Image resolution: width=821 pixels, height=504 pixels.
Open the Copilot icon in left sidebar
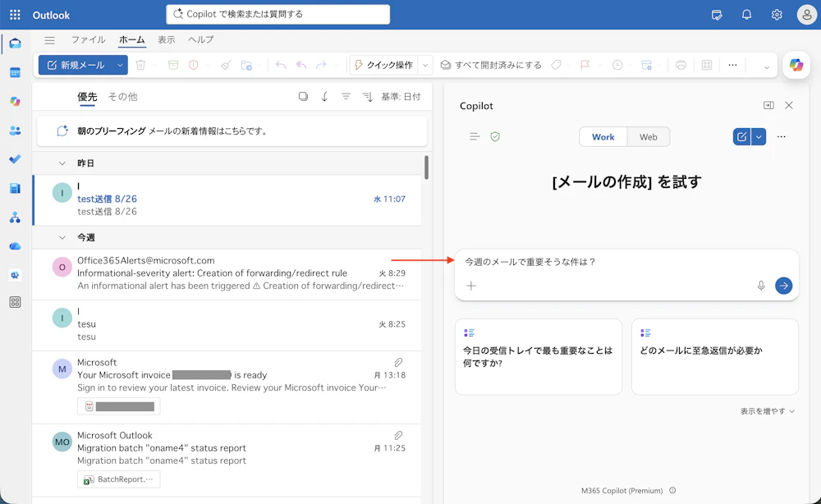[15, 102]
